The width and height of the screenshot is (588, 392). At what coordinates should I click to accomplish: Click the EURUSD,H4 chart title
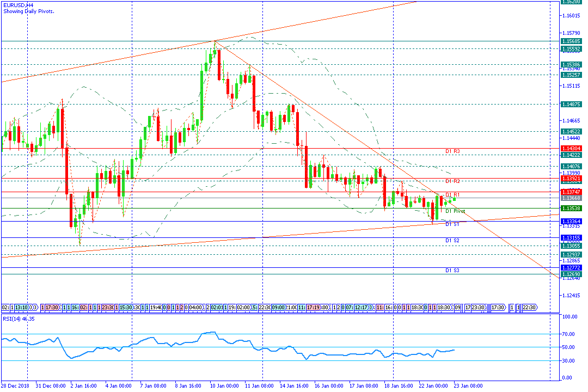(x=19, y=4)
